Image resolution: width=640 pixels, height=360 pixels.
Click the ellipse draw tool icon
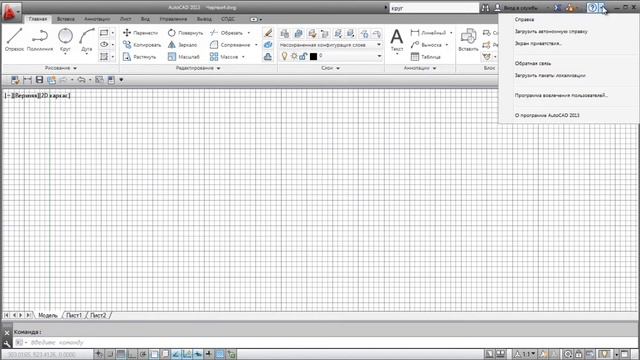pos(104,44)
